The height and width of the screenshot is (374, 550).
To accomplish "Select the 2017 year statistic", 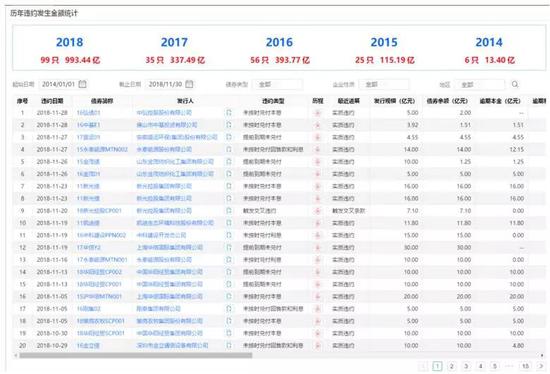I will (x=175, y=50).
